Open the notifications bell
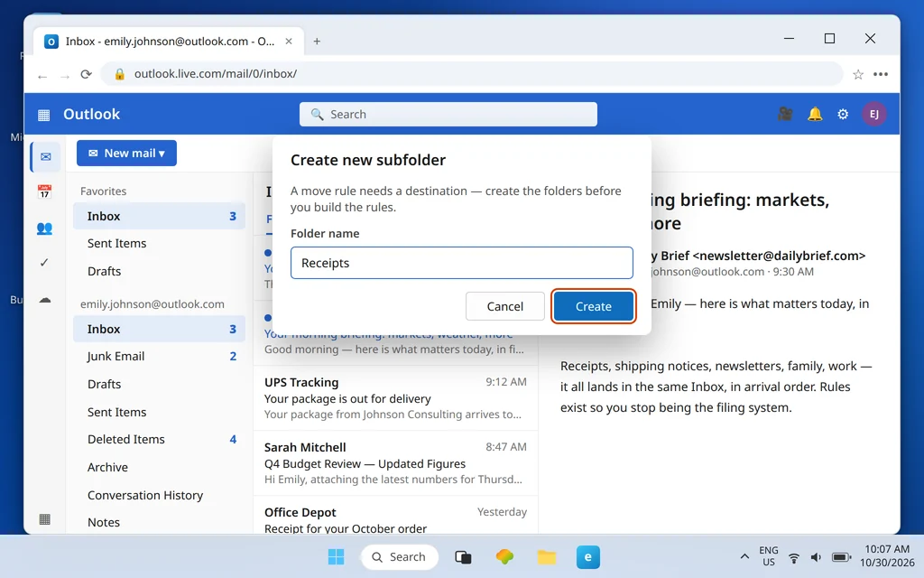 (815, 114)
